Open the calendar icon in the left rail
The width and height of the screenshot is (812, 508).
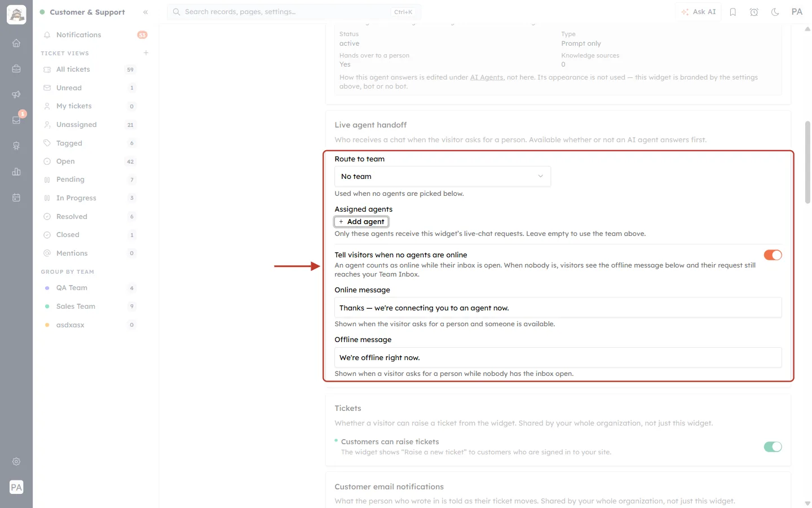point(16,198)
